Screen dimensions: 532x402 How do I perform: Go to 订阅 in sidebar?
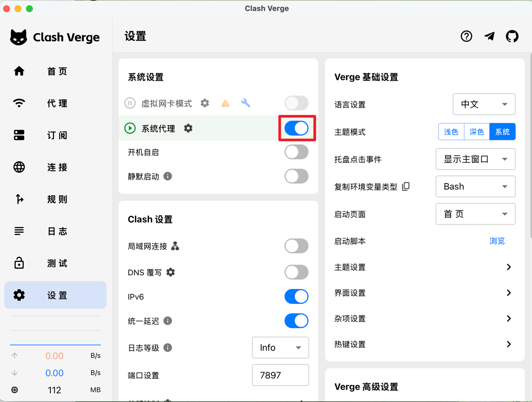coord(55,135)
